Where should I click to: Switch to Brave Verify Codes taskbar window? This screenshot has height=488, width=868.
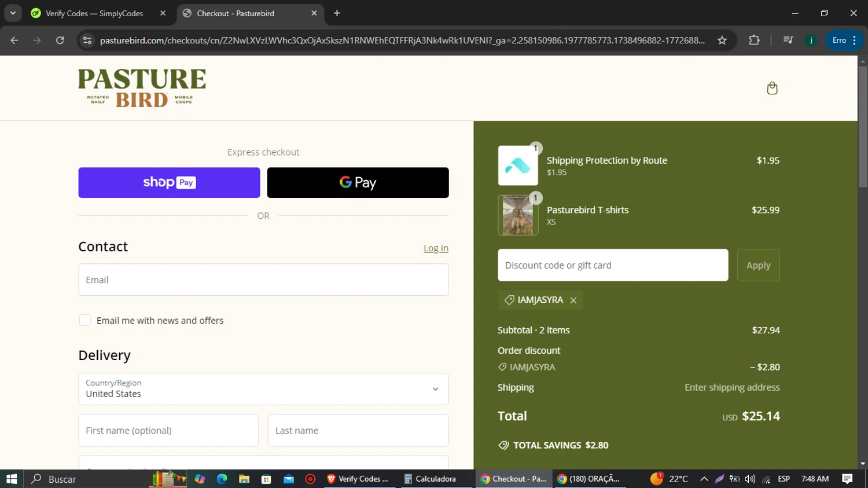click(x=359, y=479)
